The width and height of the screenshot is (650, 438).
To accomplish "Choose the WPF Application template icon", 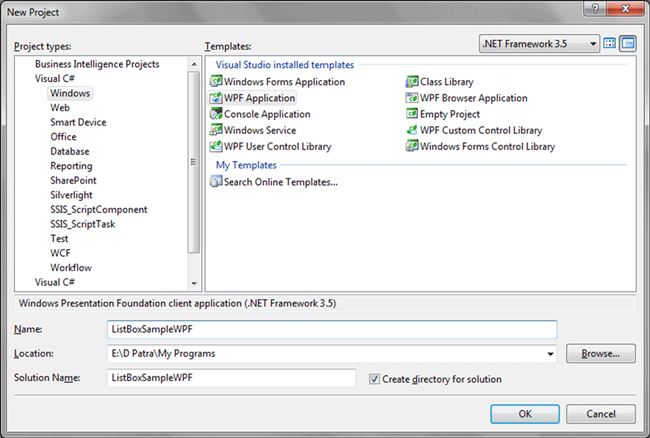I will [x=216, y=98].
